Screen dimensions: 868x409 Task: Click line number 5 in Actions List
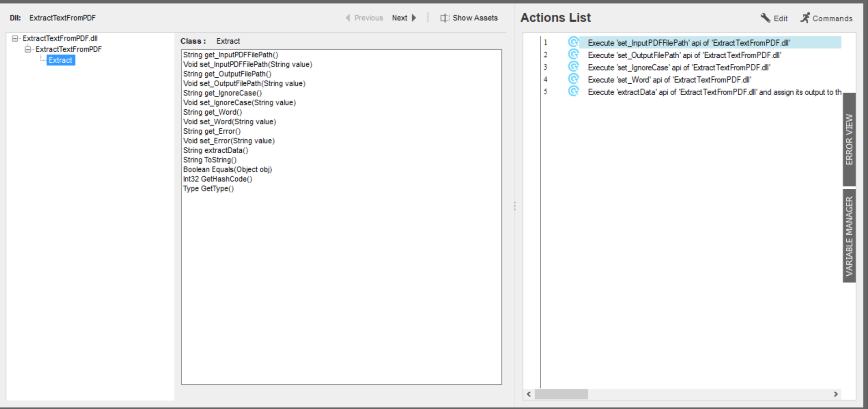[x=545, y=91]
